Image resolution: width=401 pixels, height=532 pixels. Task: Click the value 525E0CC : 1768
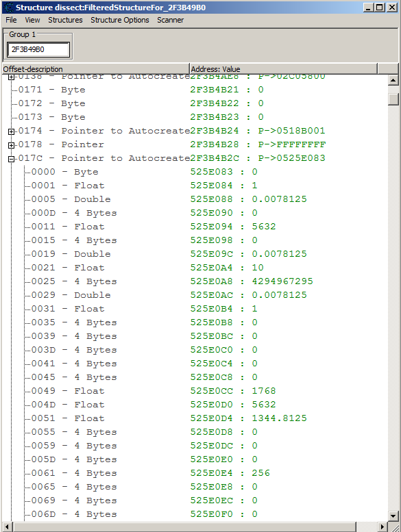tap(233, 391)
